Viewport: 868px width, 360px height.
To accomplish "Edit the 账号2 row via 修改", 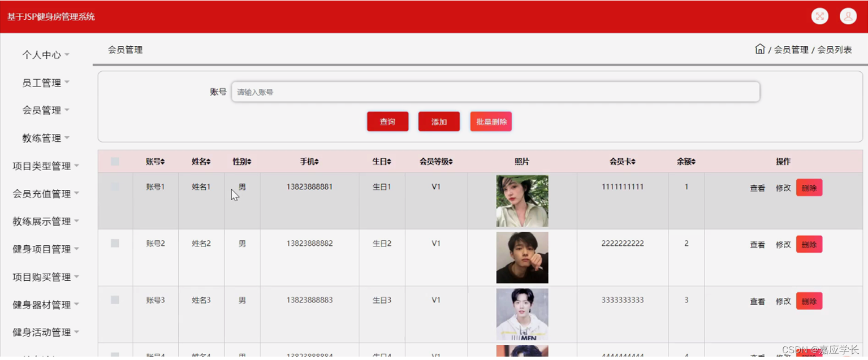I will click(783, 245).
